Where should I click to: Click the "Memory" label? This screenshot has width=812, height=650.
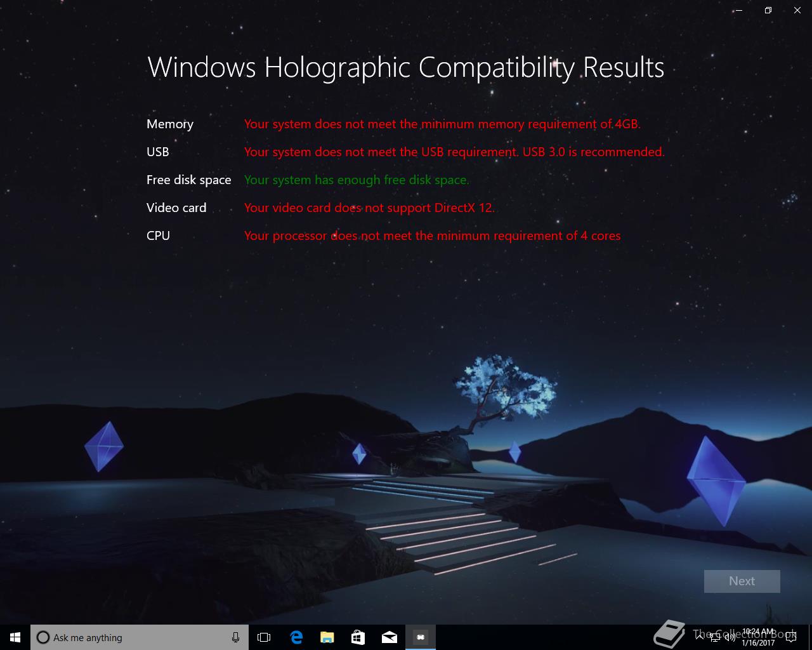point(170,124)
